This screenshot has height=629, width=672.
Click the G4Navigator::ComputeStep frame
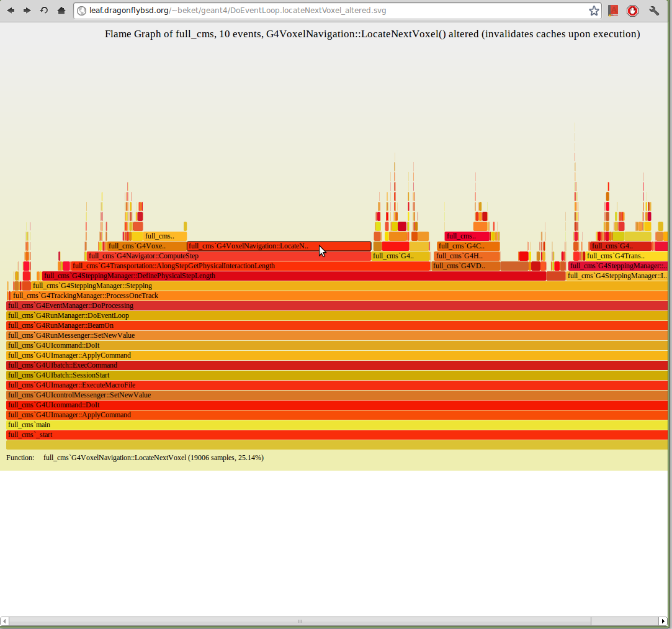[x=228, y=256]
